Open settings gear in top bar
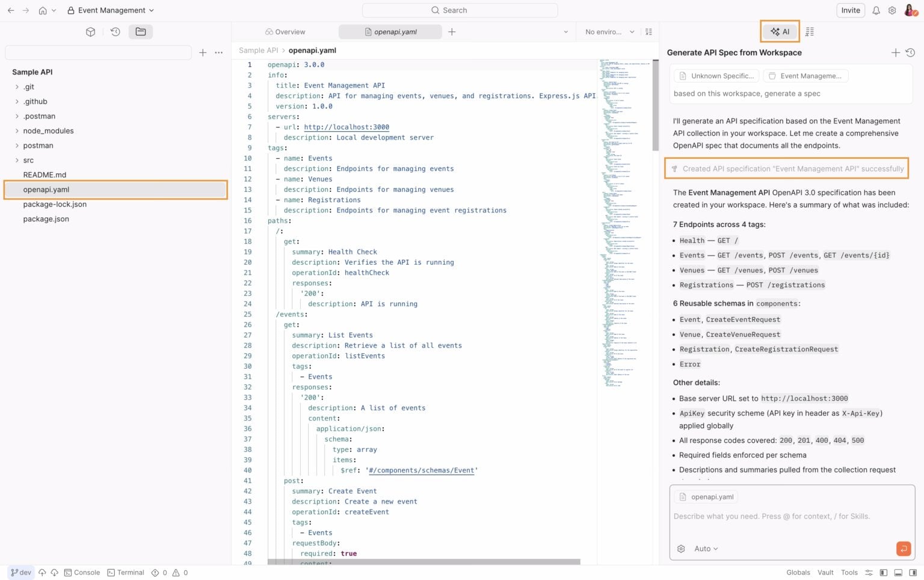 892,10
